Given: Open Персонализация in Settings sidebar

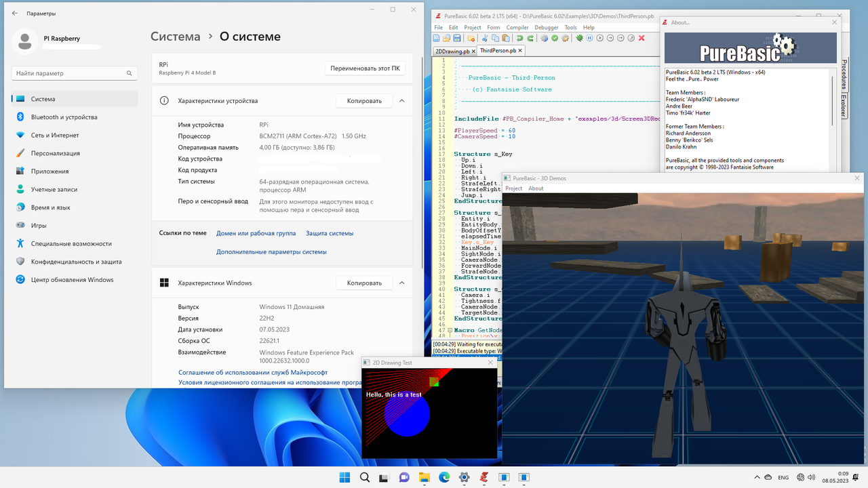Looking at the screenshot, I should point(75,153).
